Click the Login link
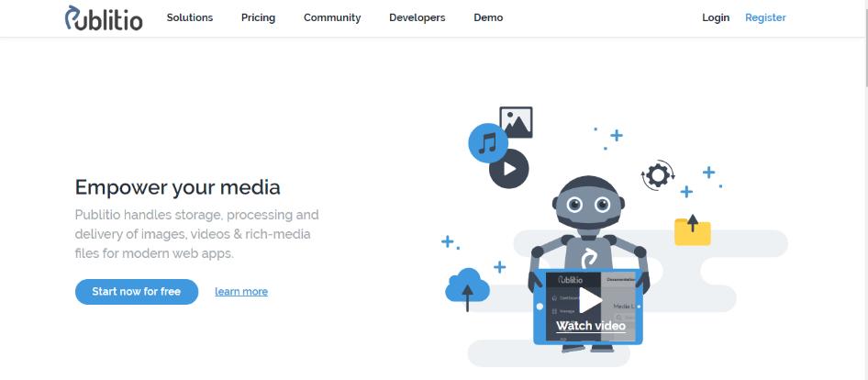The width and height of the screenshot is (868, 380). click(x=716, y=17)
